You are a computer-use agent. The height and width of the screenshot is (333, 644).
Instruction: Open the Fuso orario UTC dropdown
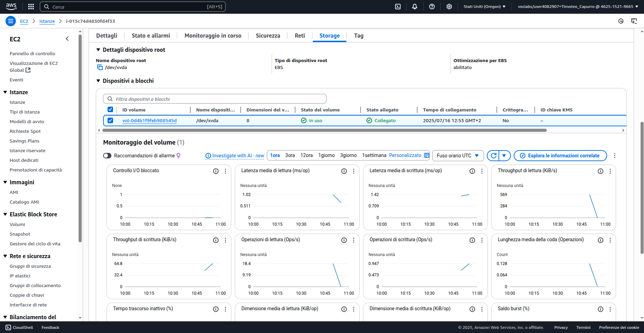coord(458,156)
